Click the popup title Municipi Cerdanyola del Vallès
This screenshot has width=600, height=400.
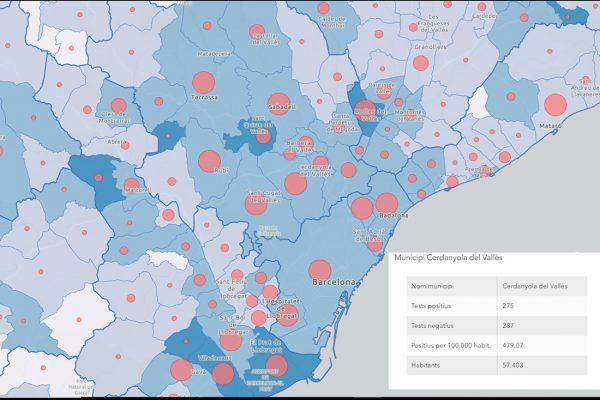point(448,258)
